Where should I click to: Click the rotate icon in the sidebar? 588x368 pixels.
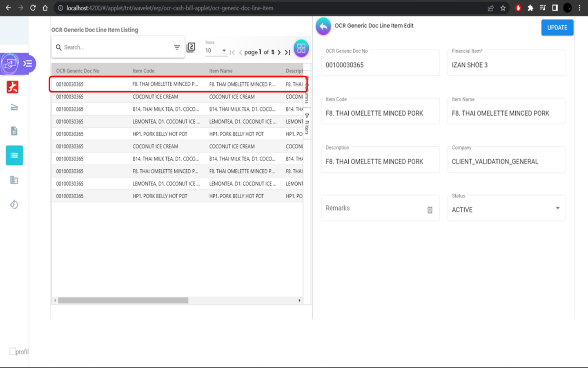click(14, 204)
